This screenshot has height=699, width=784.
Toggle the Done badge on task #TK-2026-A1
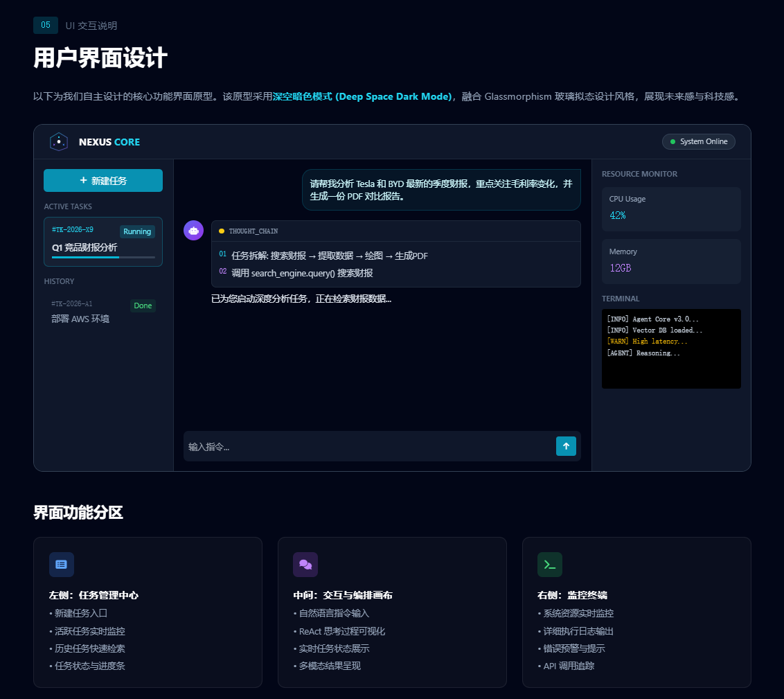point(143,306)
